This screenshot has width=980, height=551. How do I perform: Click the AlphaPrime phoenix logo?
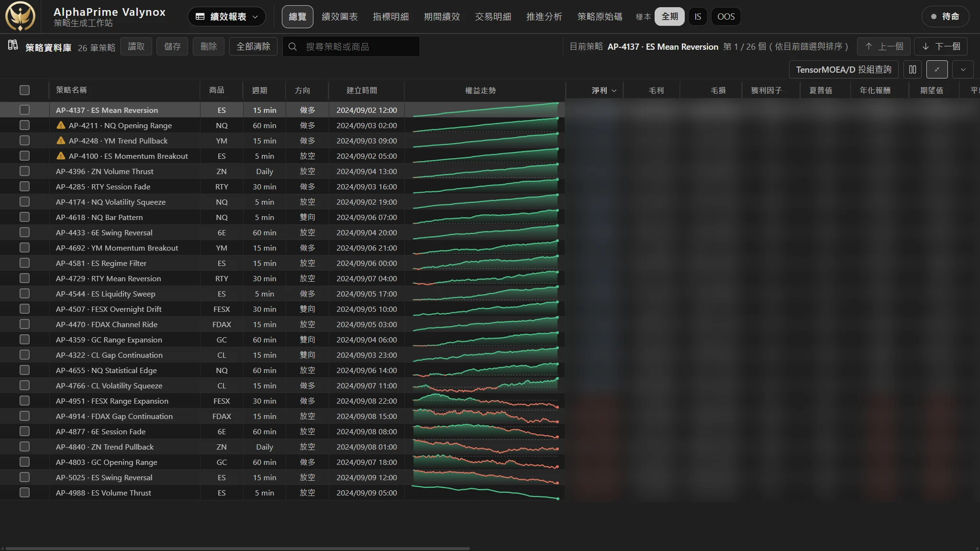[20, 16]
